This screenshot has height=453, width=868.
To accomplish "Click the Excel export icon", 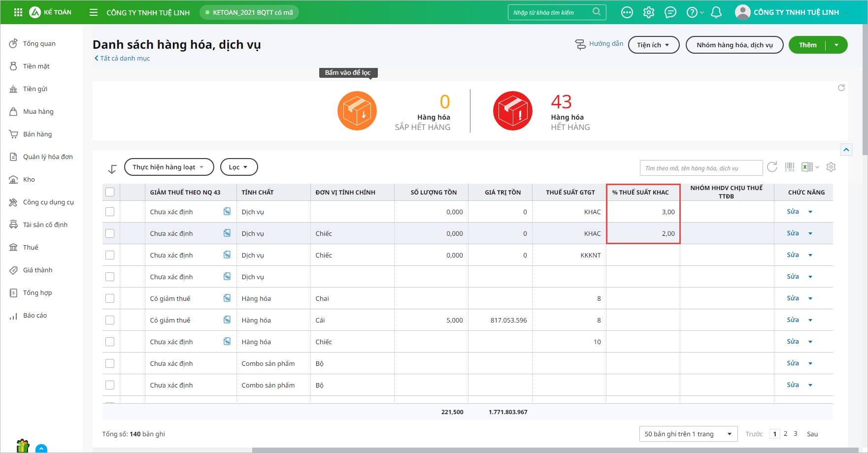I will [x=807, y=167].
